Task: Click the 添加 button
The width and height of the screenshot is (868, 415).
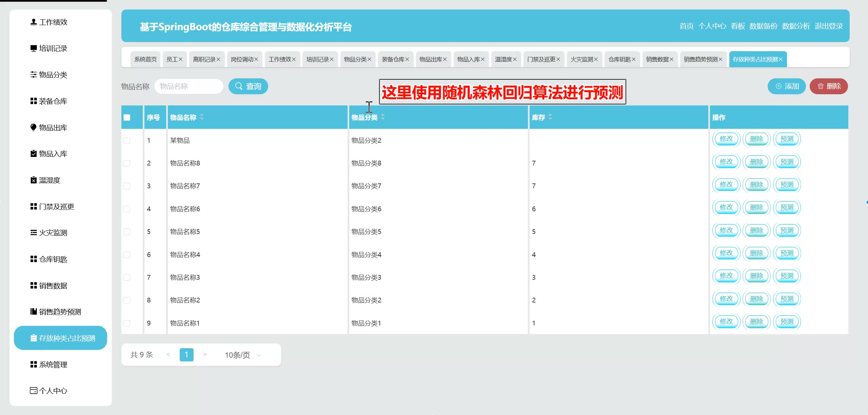Action: click(786, 86)
